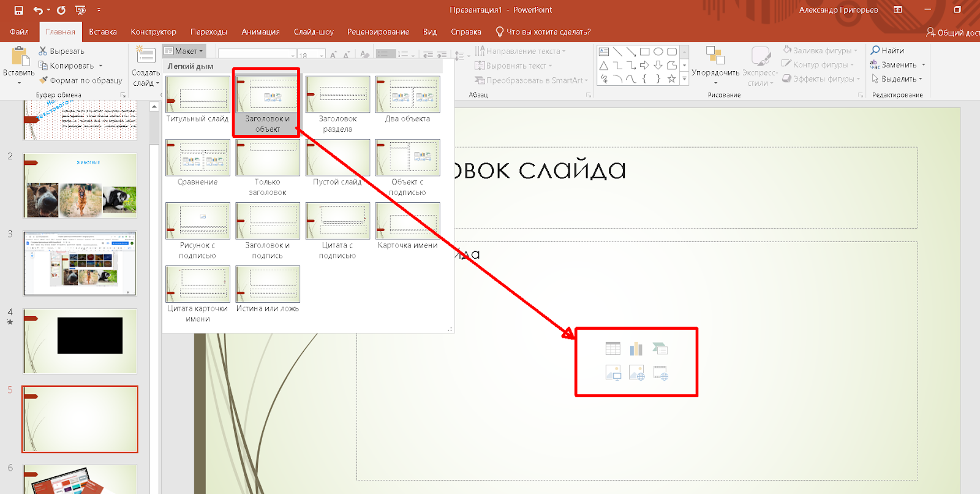
Task: Click the Найти find button
Action: click(888, 50)
